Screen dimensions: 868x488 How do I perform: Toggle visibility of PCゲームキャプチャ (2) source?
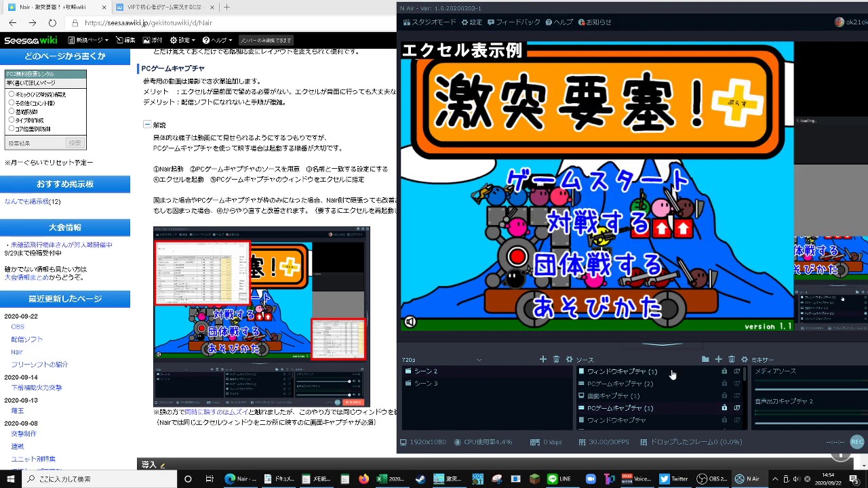[736, 384]
